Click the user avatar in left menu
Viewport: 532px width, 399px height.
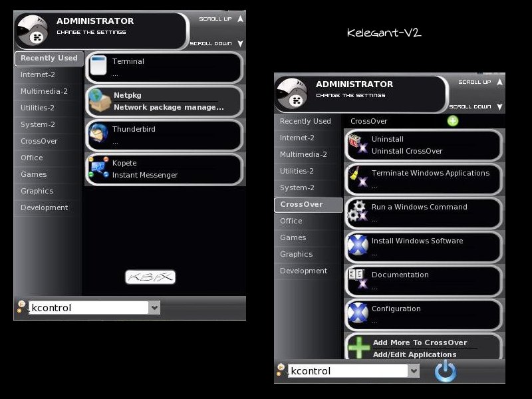click(x=33, y=30)
